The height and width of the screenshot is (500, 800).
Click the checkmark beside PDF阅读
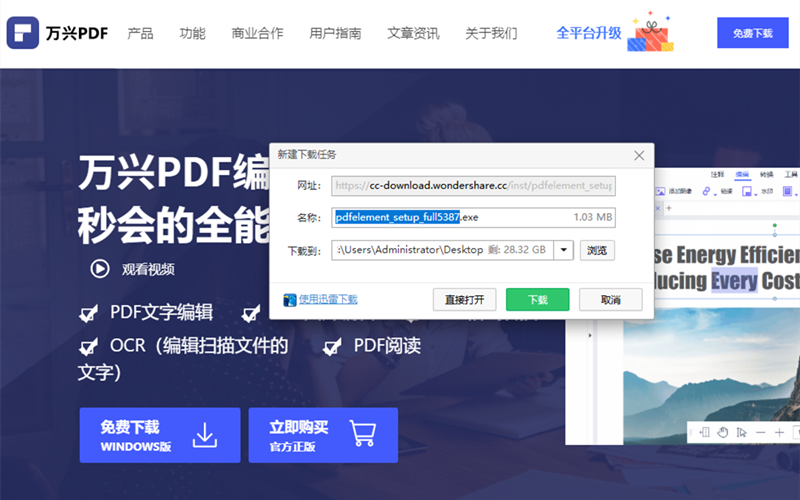(x=332, y=348)
